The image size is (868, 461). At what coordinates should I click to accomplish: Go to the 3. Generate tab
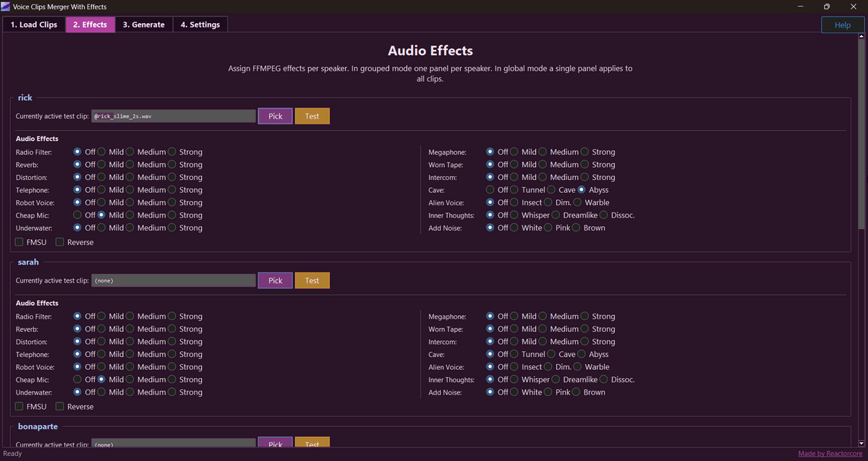pyautogui.click(x=143, y=25)
